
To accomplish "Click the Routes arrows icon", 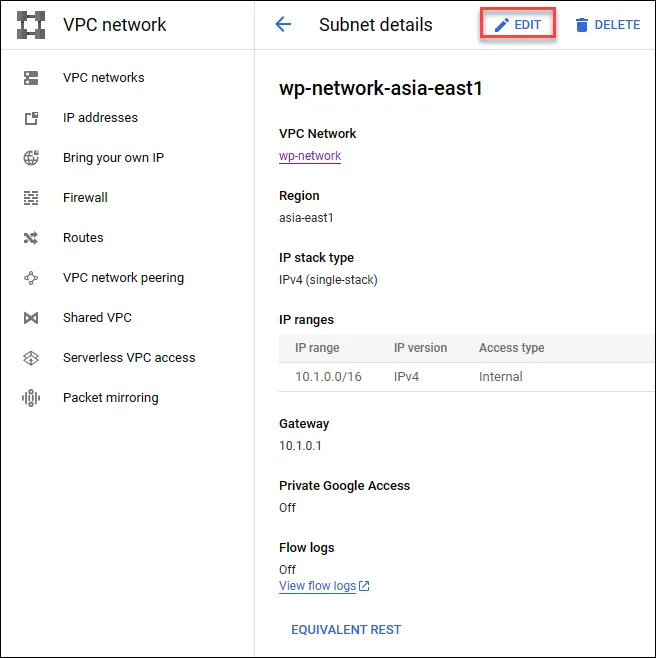I will (x=31, y=238).
